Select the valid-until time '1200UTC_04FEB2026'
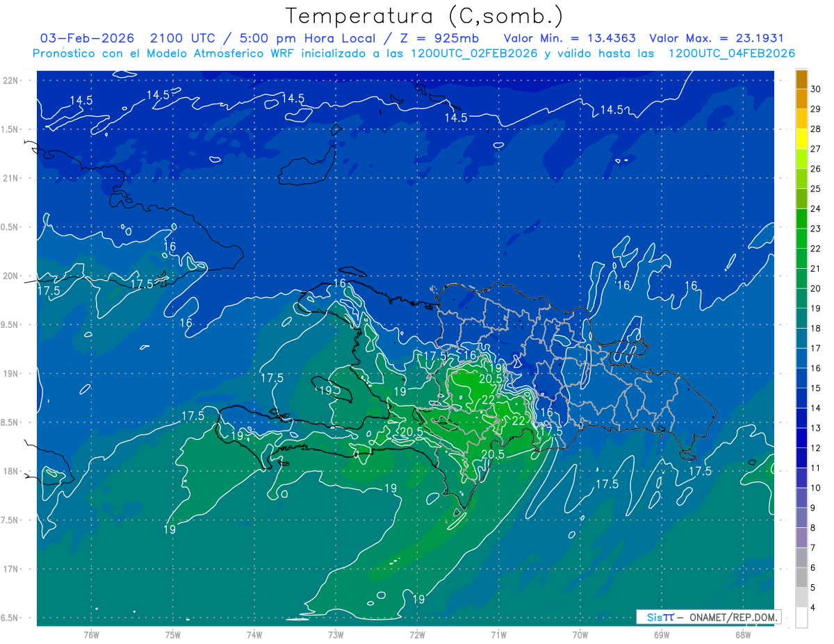The image size is (834, 644). (x=732, y=53)
